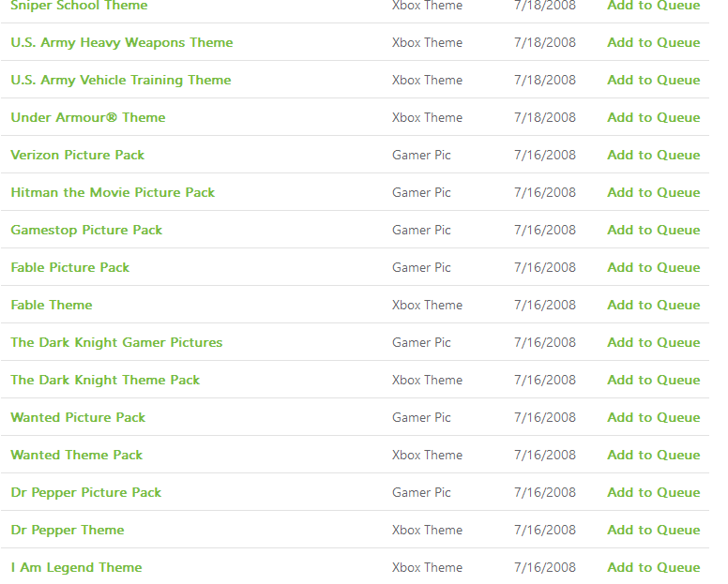Open the Under Armour® Theme link
728x584 pixels.
88,117
